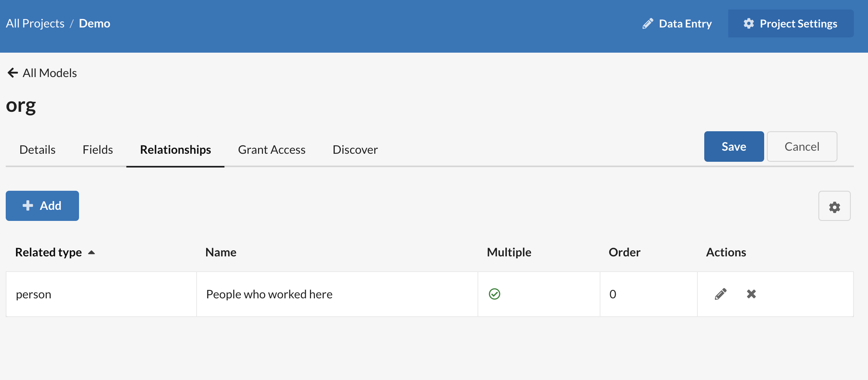The height and width of the screenshot is (380, 868).
Task: Return to All Models
Action: point(50,73)
